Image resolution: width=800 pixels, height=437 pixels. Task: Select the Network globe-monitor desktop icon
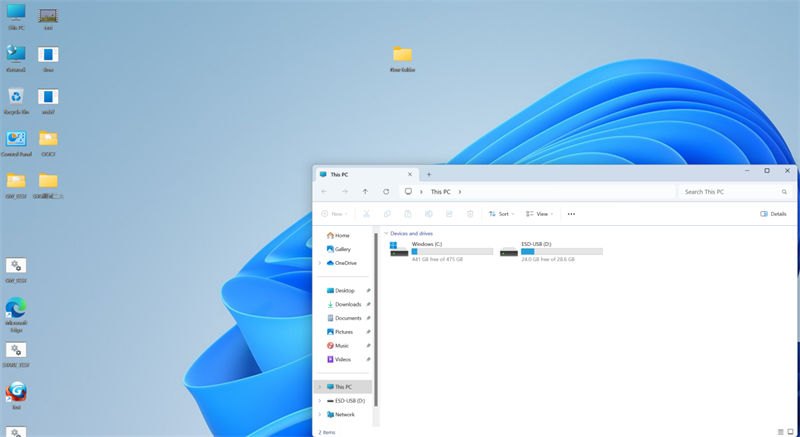point(16,58)
